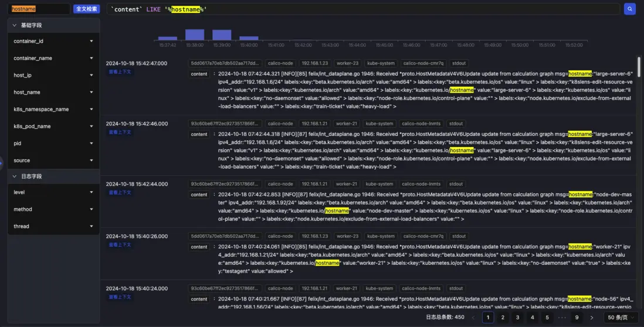Click the histogram bar at 15:38:00
644x327 pixels.
pos(195,35)
